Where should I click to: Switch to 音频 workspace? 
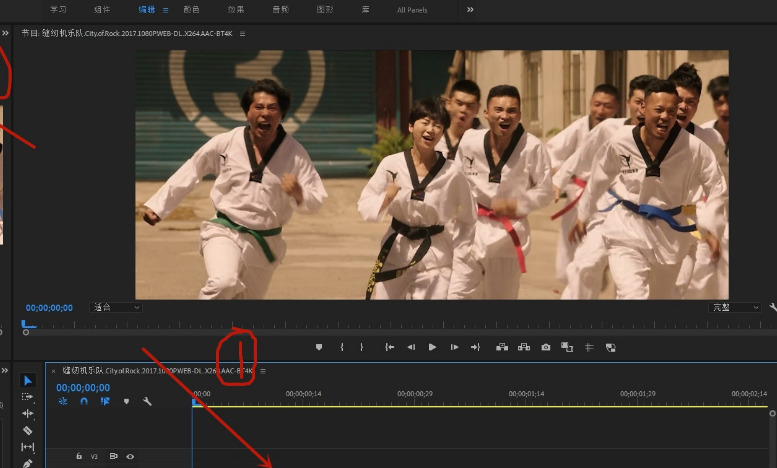pos(280,9)
